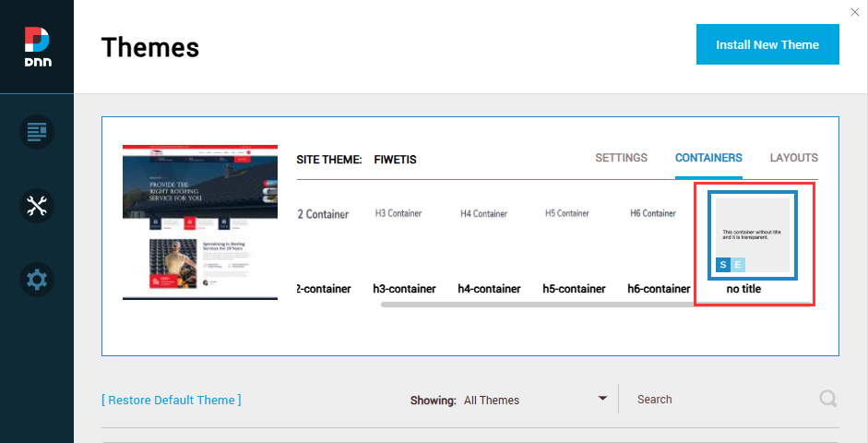Click the E icon on no title container
868x443 pixels.
(x=738, y=265)
